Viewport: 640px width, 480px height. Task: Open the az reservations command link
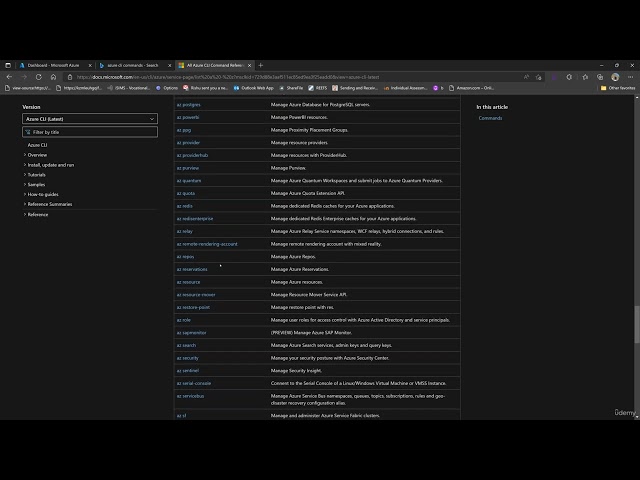point(192,269)
